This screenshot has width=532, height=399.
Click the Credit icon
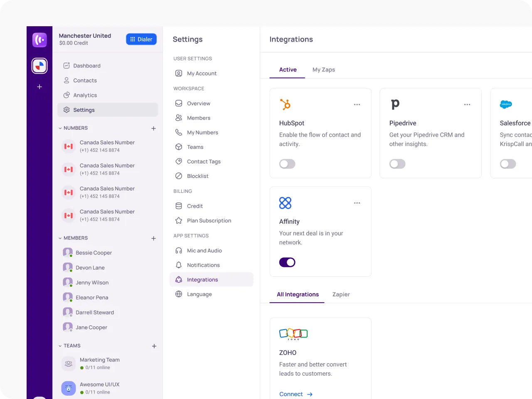click(179, 206)
